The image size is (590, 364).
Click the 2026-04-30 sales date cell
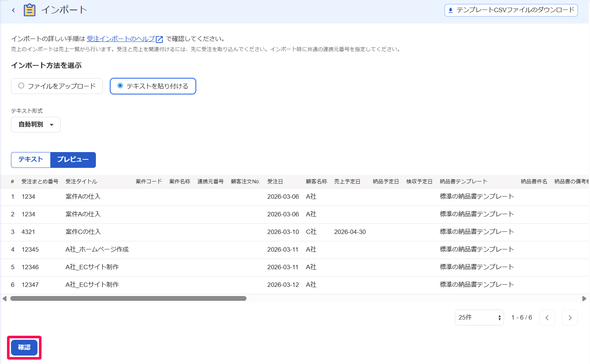[350, 232]
